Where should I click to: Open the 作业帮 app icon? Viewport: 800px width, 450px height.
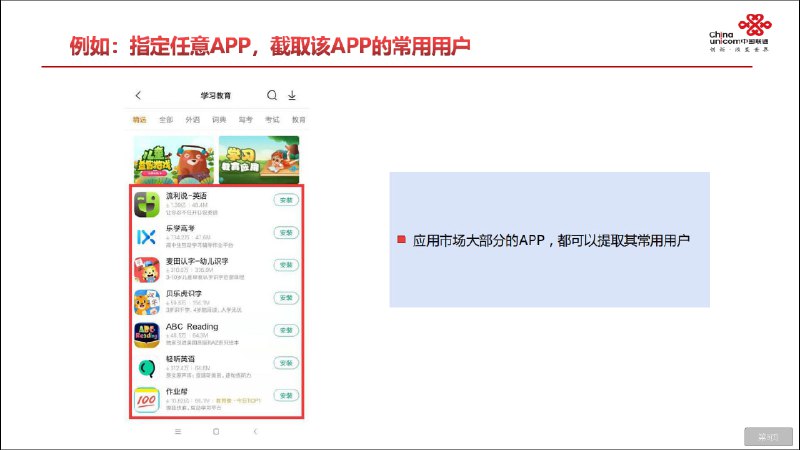147,400
